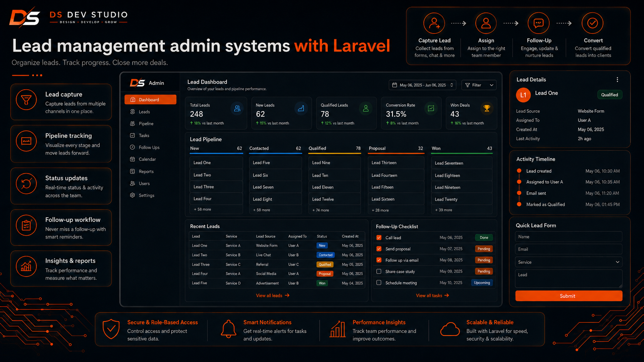Open Pipeline in the sidebar
Viewport: 644px width, 362px height.
click(150, 123)
